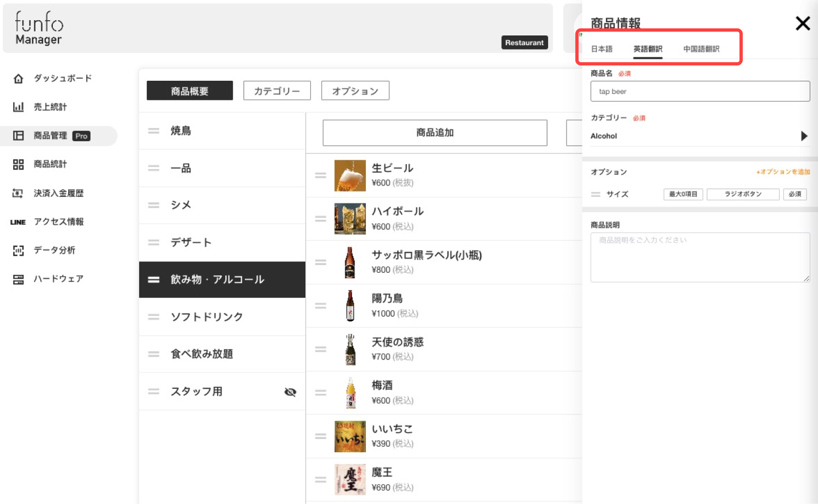The height and width of the screenshot is (504, 818).
Task: Select the カテゴリー tab
Action: point(277,91)
